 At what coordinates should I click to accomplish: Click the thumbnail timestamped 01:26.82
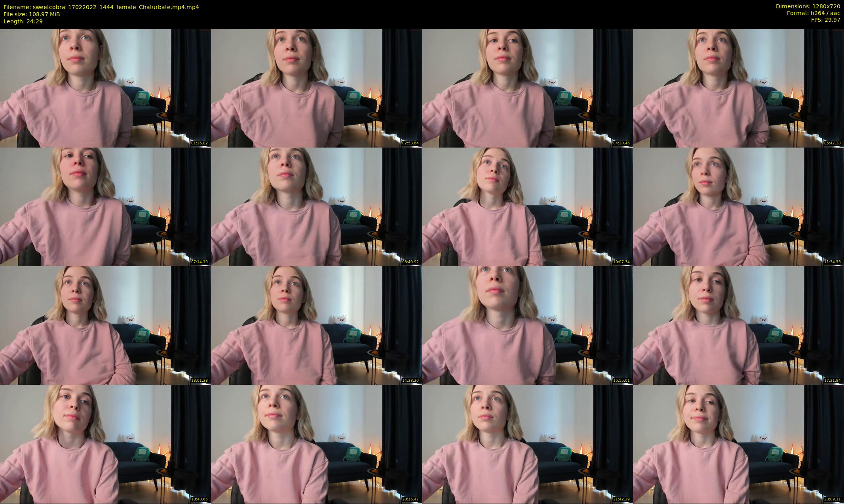click(105, 88)
